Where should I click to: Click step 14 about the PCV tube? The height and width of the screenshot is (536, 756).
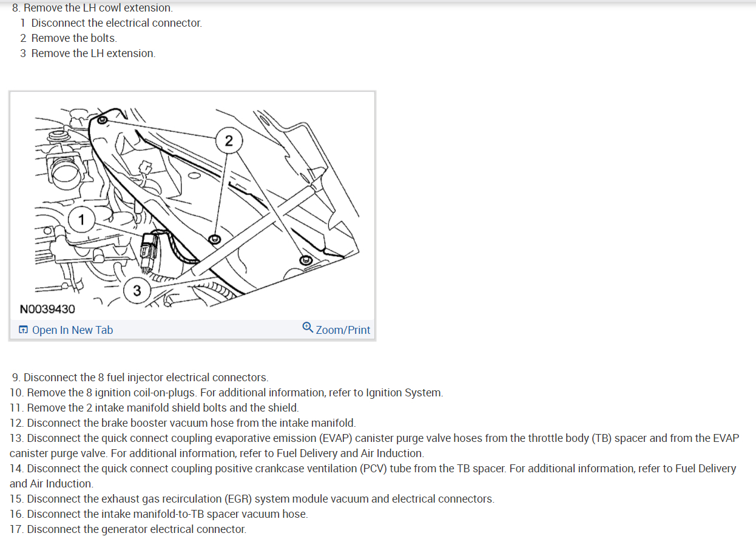tap(373, 476)
